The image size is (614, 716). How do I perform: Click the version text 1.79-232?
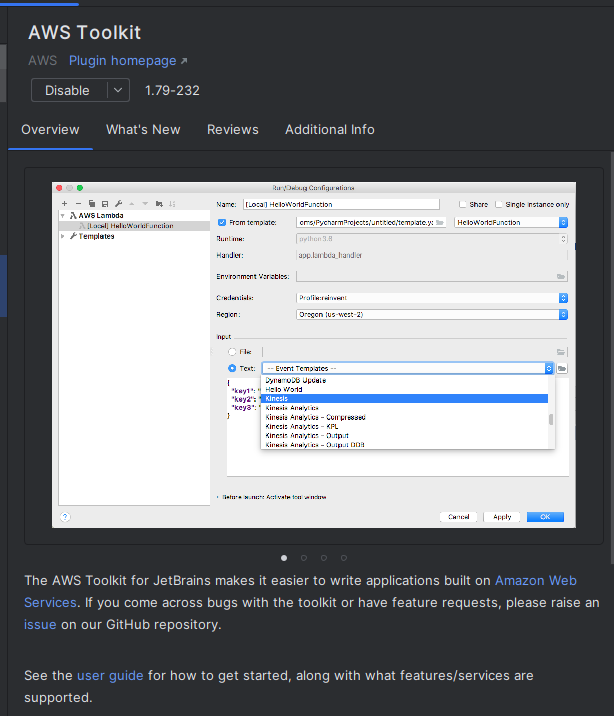pos(172,90)
